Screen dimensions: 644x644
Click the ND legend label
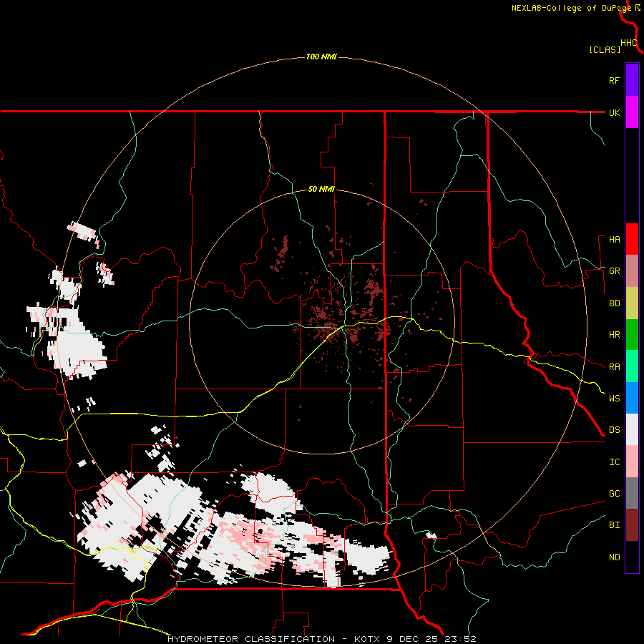pos(614,557)
